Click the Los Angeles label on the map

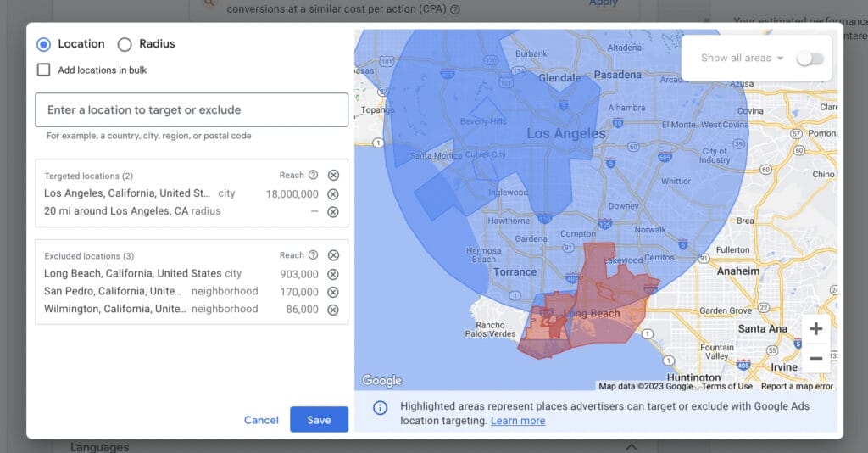[x=565, y=133]
